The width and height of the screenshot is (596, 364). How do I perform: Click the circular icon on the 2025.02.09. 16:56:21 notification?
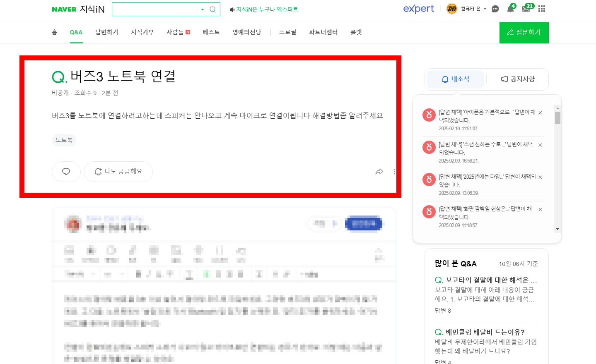point(429,147)
